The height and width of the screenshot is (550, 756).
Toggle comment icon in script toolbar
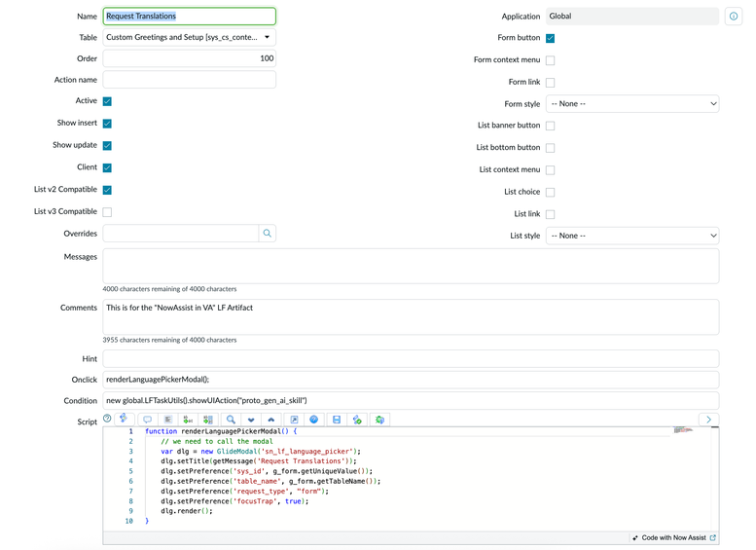pyautogui.click(x=148, y=420)
